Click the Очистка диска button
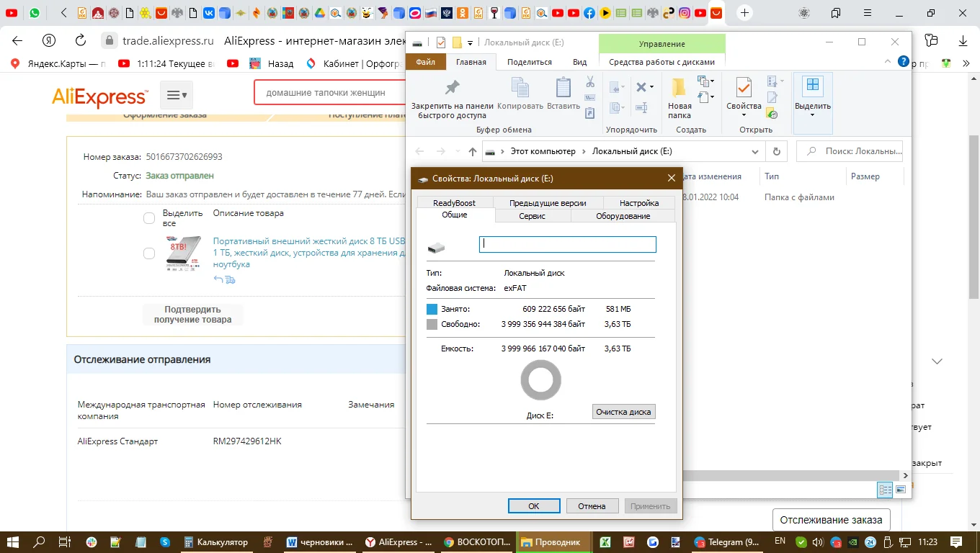The image size is (980, 553). coord(623,412)
